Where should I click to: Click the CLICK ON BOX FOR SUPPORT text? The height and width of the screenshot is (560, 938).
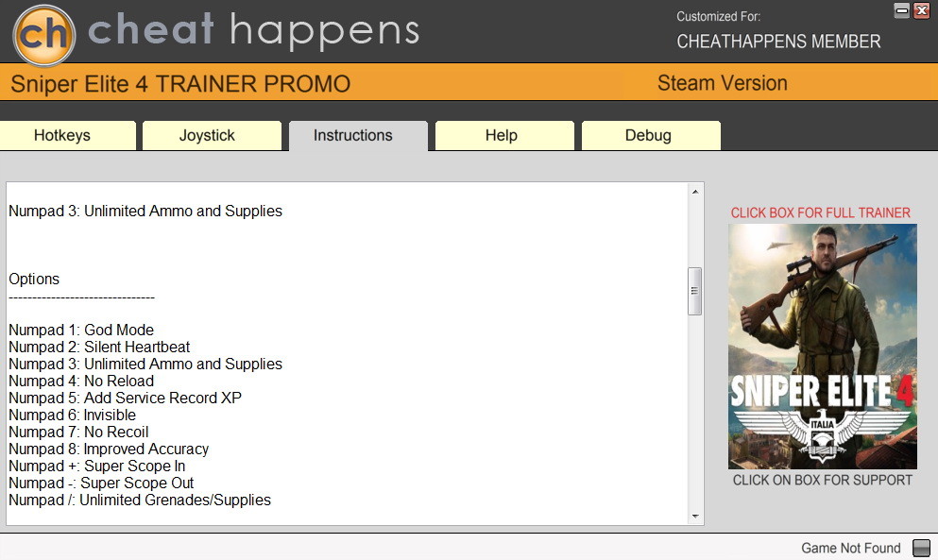[822, 480]
